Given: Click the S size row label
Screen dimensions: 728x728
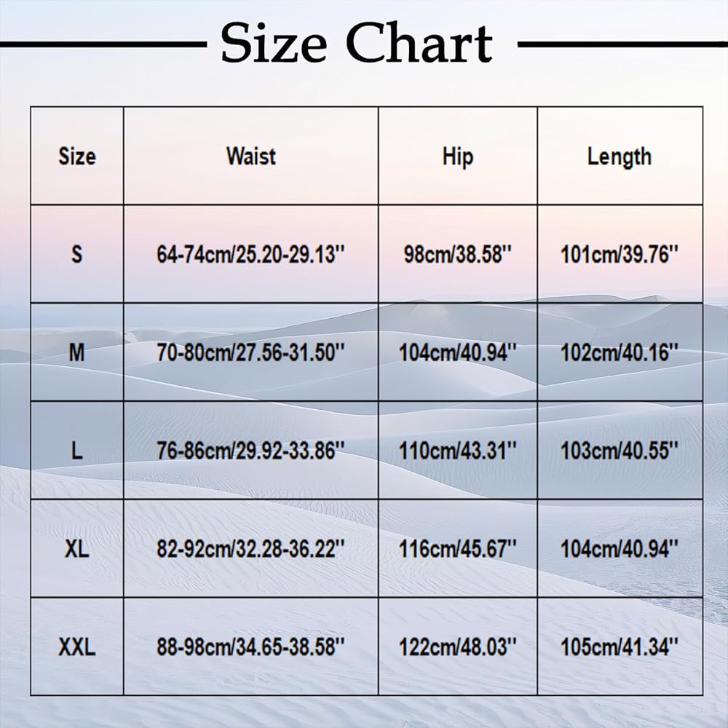Looking at the screenshot, I should coord(77,254).
